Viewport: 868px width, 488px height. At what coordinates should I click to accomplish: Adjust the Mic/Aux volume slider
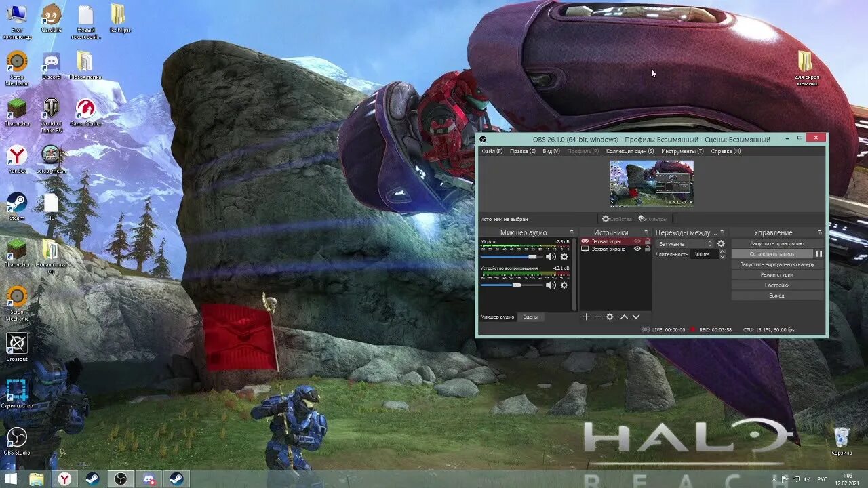(x=511, y=257)
